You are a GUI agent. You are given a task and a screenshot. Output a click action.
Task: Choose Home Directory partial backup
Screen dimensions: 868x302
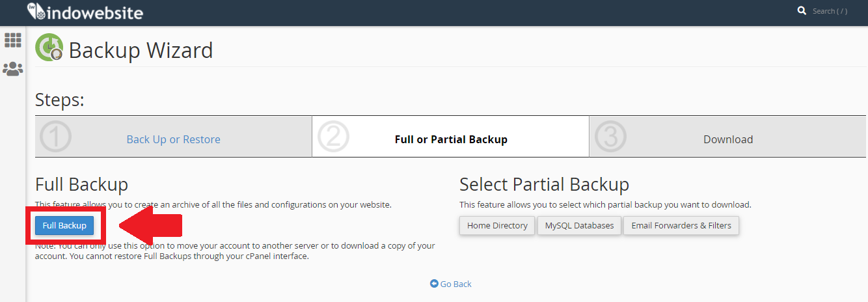(497, 226)
